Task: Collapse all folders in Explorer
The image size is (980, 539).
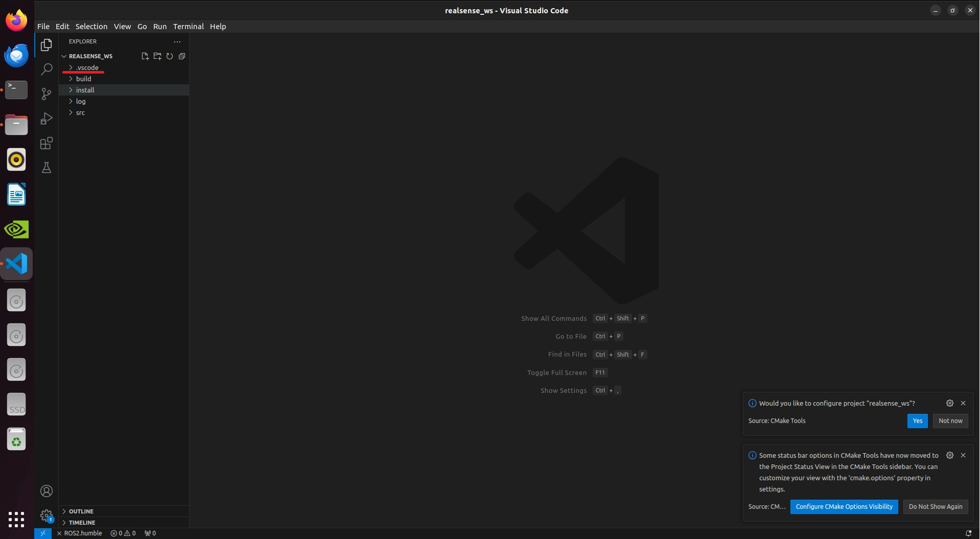Action: [x=182, y=56]
